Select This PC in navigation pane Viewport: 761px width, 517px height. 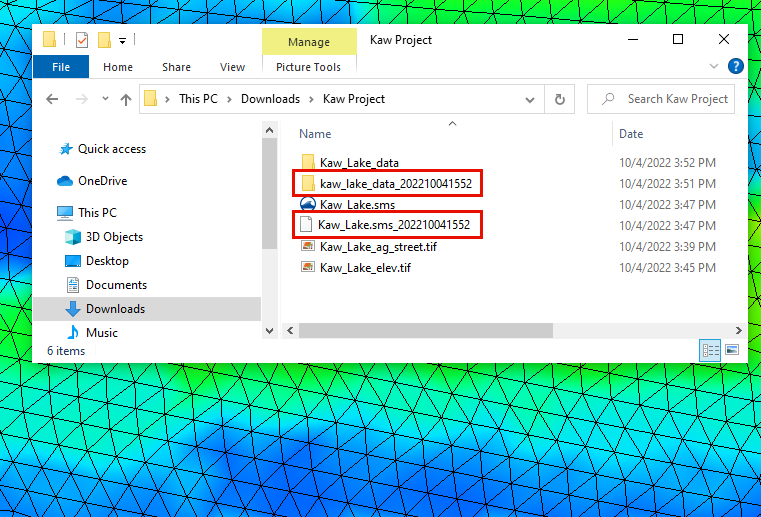click(97, 213)
